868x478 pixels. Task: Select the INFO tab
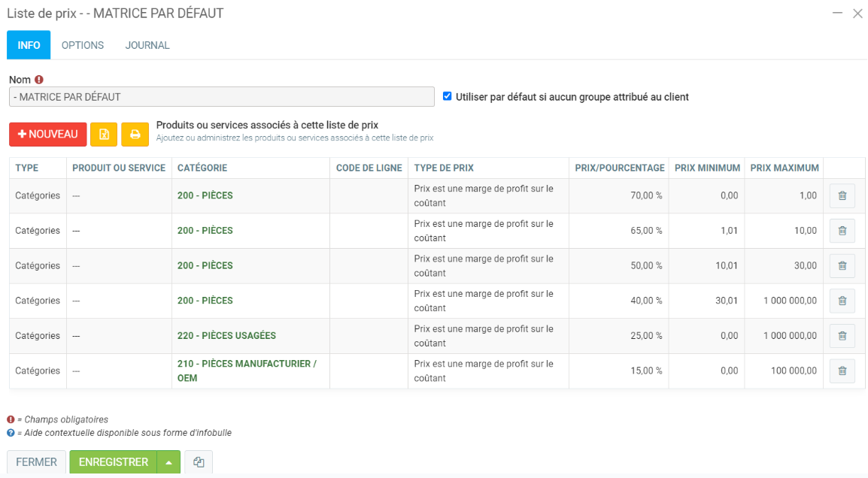pyautogui.click(x=29, y=45)
